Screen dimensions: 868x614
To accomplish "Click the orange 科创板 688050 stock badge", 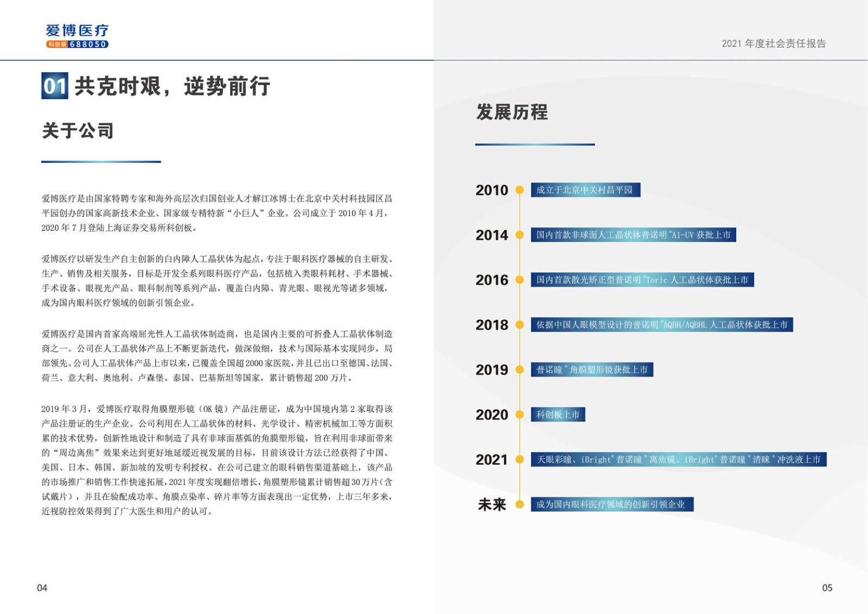I will 77,45.
